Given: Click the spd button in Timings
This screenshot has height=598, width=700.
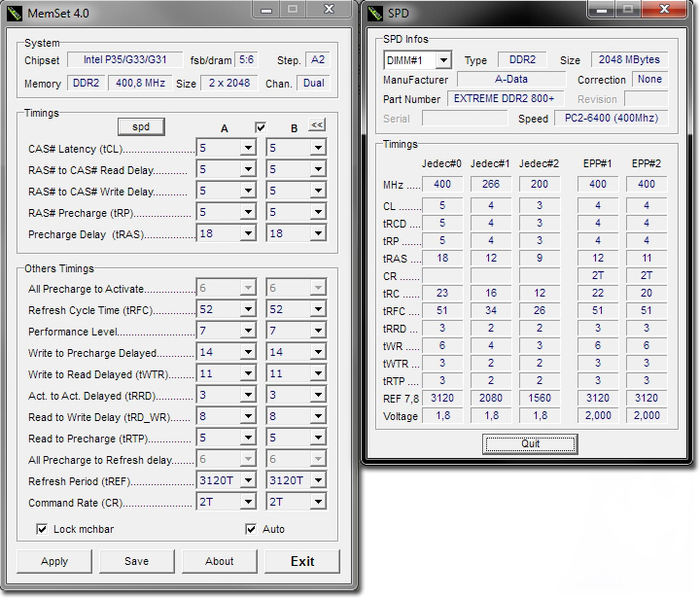Looking at the screenshot, I should pyautogui.click(x=141, y=126).
